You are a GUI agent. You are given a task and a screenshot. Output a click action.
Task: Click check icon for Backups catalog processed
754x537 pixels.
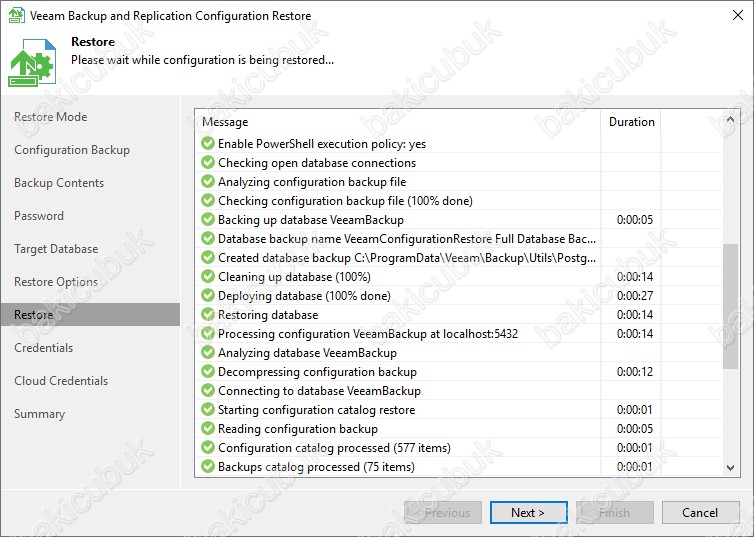click(208, 467)
